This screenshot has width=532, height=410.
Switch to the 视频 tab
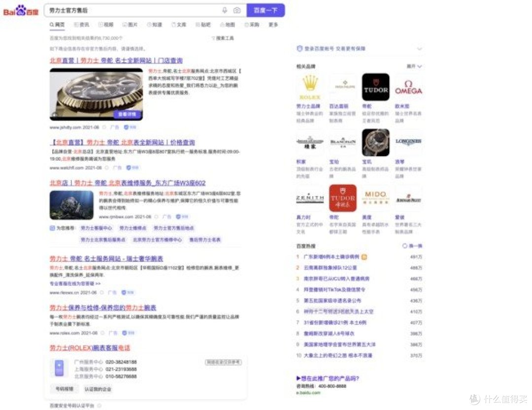coord(106,25)
